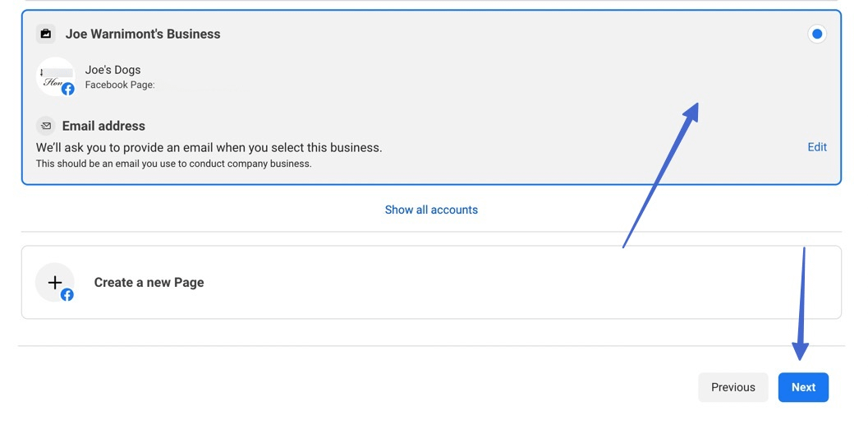The height and width of the screenshot is (425, 868).
Task: Edit the business email address
Action: pos(817,147)
